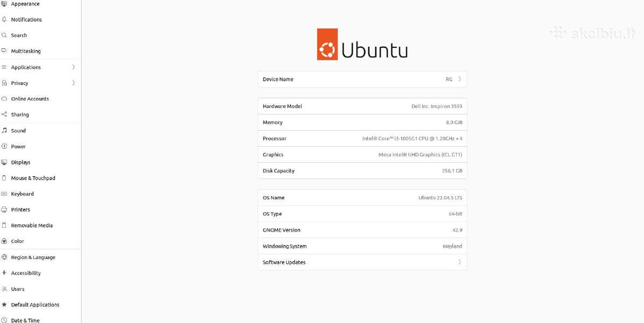Open Region & Language settings label
Viewport: 644px width, 323px height.
pyautogui.click(x=33, y=257)
